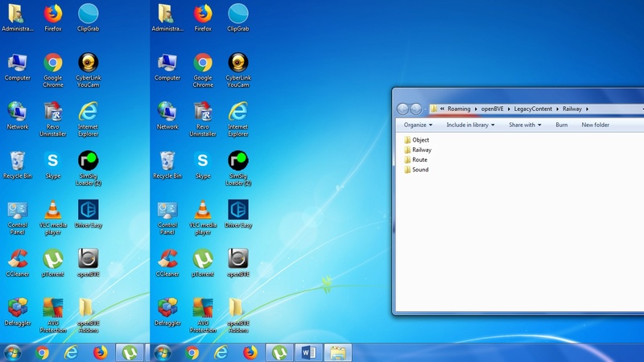Open Control Panel on desktop copy nearest Explorer window

(x=167, y=217)
